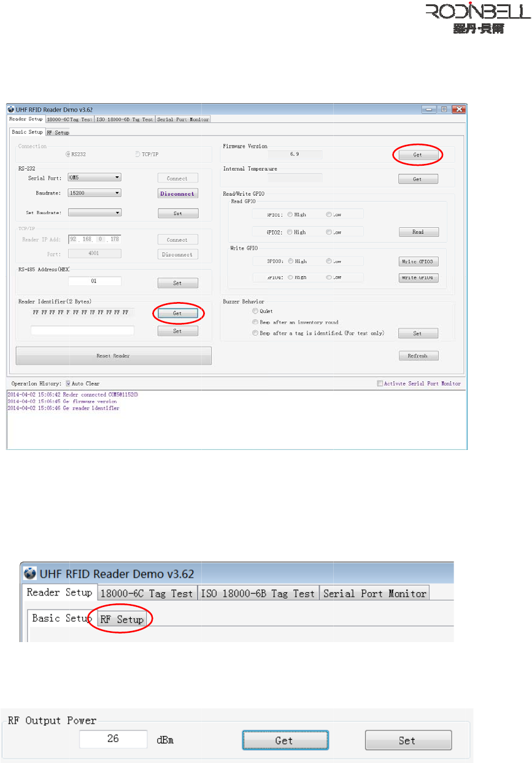Click the RS-485 Address field showing 01

(94, 282)
